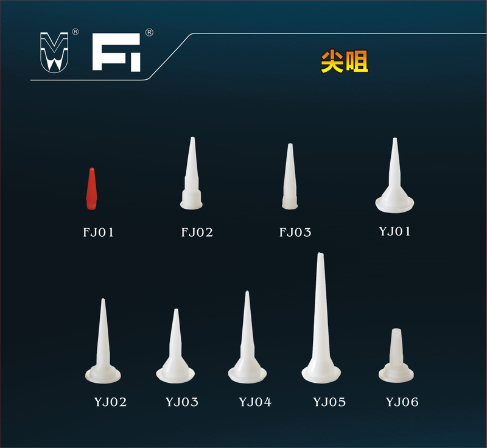Click the YJ04 product label
The height and width of the screenshot is (448, 487).
[x=255, y=402]
